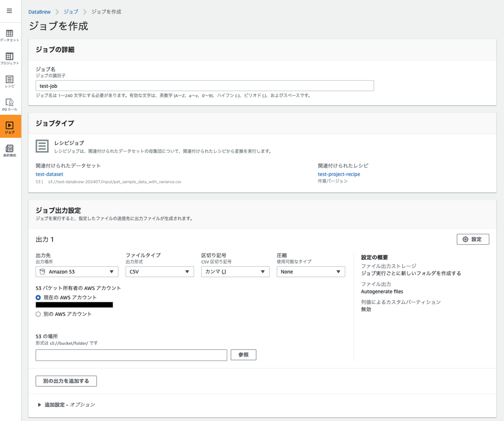Open the プロジェクト sidebar section
Screen dimensions: 504x421
pos(9,58)
